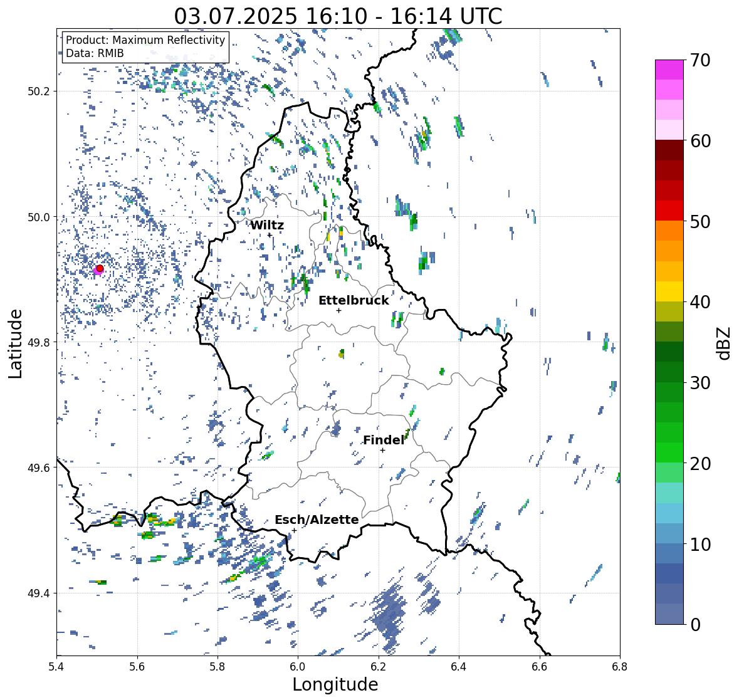Click the longitude tick label 6.4

coord(459,666)
